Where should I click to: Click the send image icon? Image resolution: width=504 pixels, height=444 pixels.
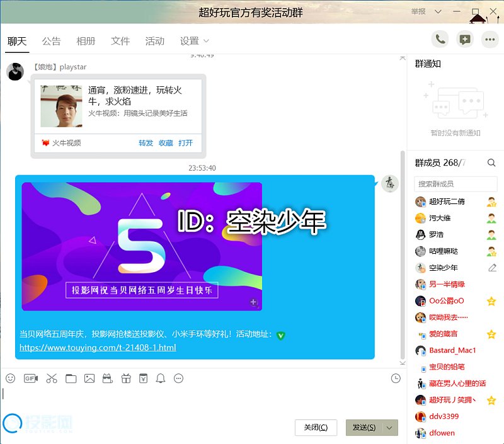(x=89, y=379)
